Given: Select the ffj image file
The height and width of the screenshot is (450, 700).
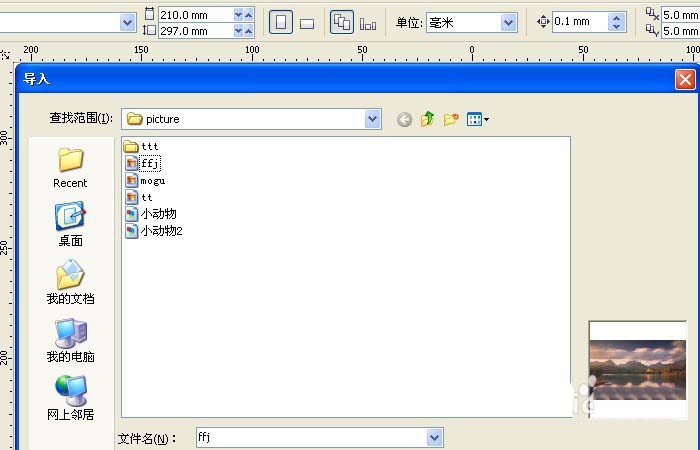Looking at the screenshot, I should pyautogui.click(x=143, y=163).
